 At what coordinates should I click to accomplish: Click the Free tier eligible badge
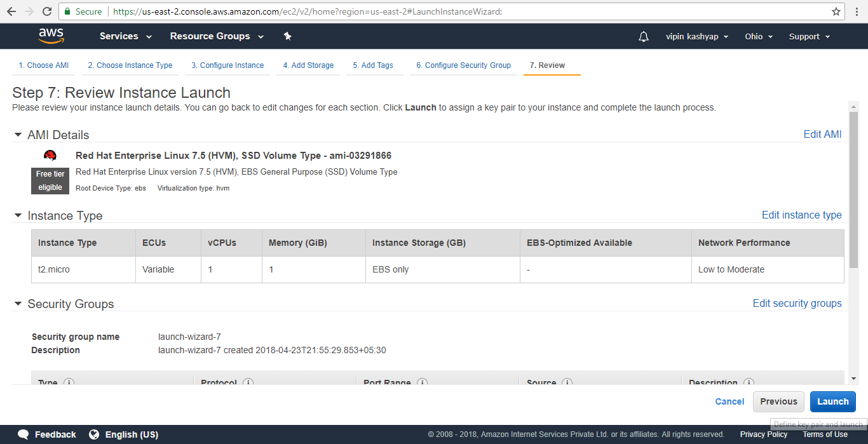(50, 180)
